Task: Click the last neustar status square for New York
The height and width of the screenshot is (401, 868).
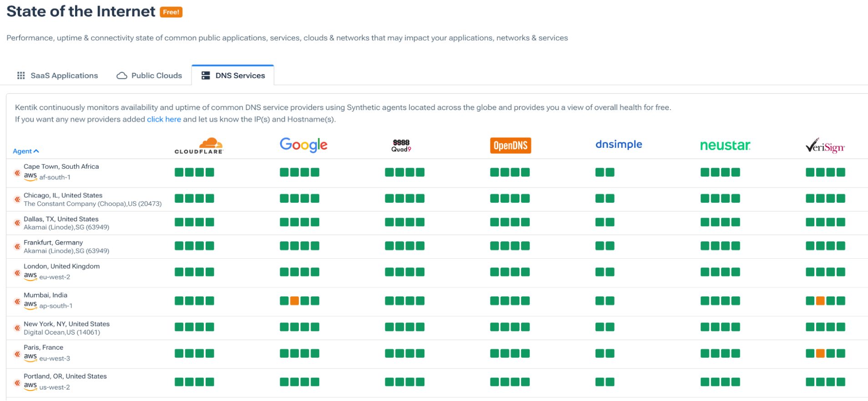Action: tap(736, 327)
